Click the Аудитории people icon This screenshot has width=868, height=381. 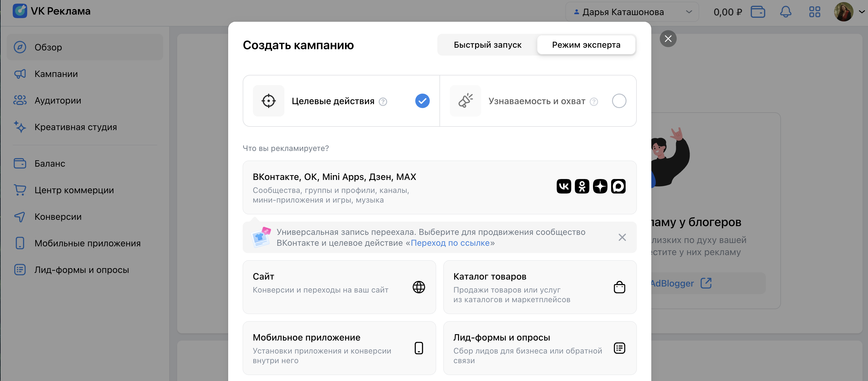pos(20,100)
